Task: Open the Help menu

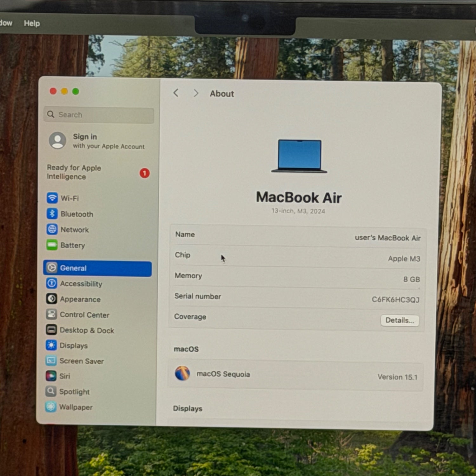Action: [x=32, y=23]
